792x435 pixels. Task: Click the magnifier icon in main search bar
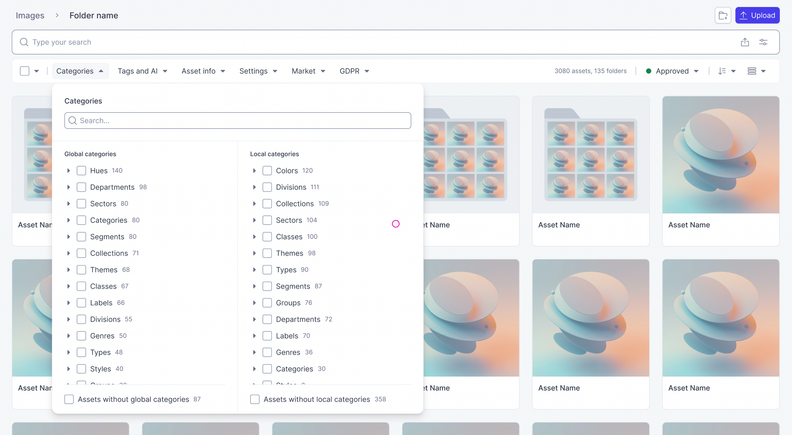click(24, 42)
